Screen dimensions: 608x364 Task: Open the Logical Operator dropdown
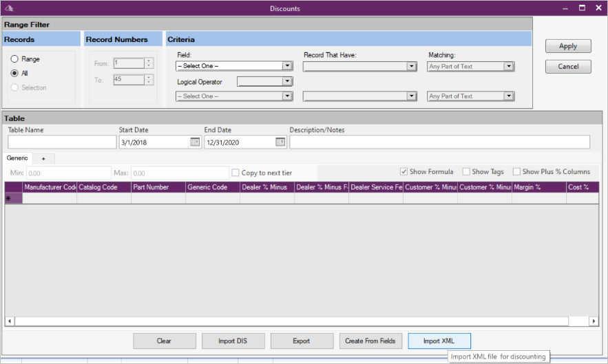pos(287,81)
